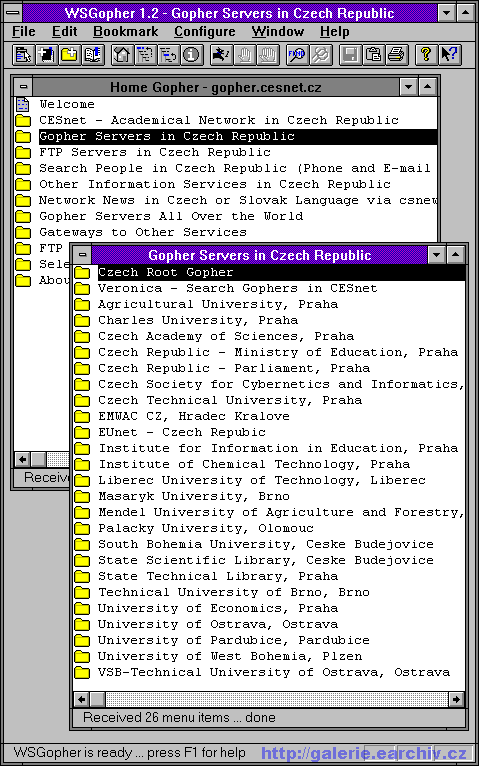This screenshot has width=479, height=766.
Task: Click left scroll arrow in Gopher Servers window
Action: (81, 700)
